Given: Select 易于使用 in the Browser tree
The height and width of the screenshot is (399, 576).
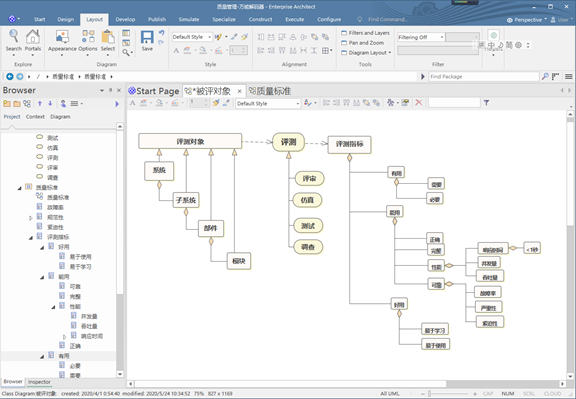Looking at the screenshot, I should point(80,257).
